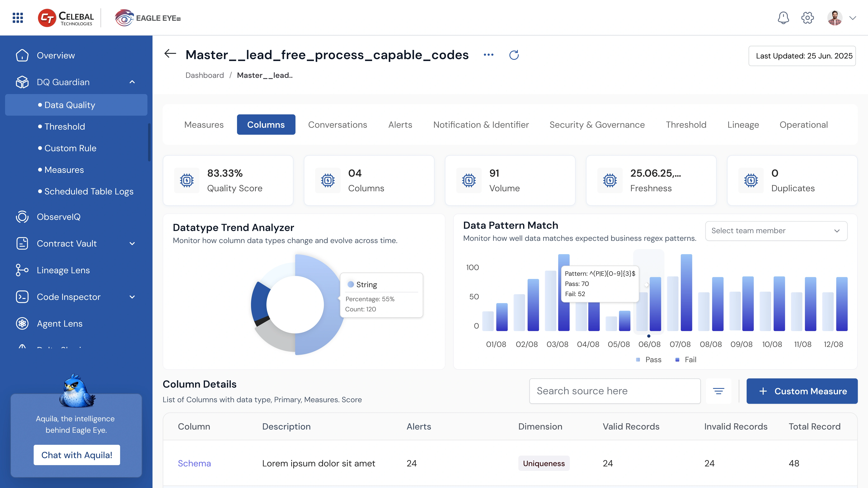Switch to the Conversations tab
The image size is (868, 488).
point(337,124)
